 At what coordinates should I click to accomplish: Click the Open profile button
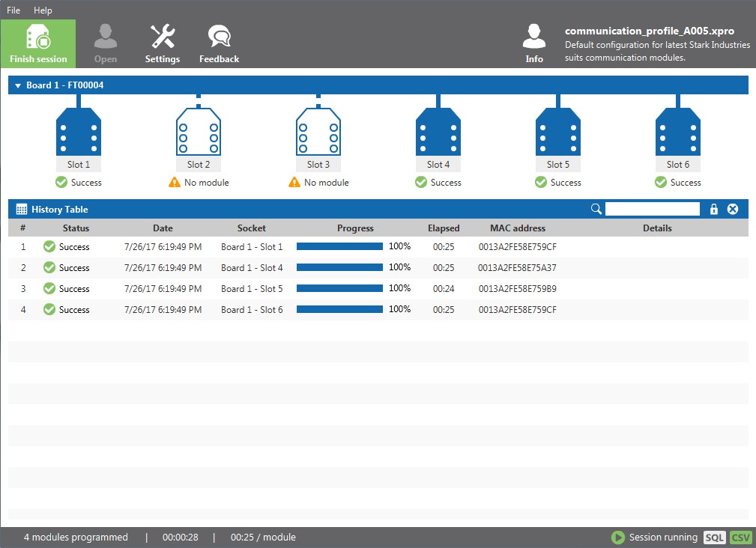106,43
